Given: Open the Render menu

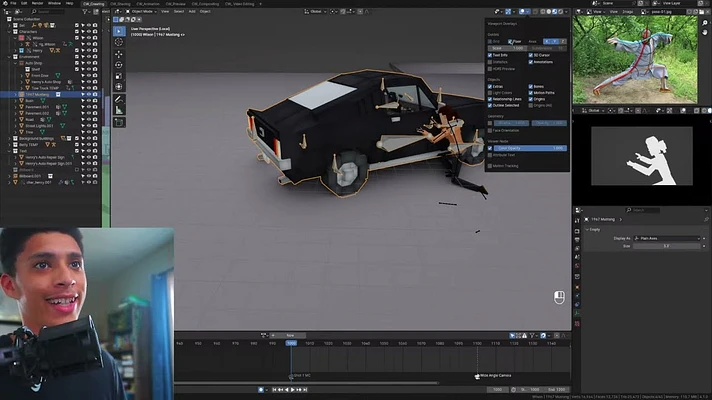Looking at the screenshot, I should [x=37, y=3].
